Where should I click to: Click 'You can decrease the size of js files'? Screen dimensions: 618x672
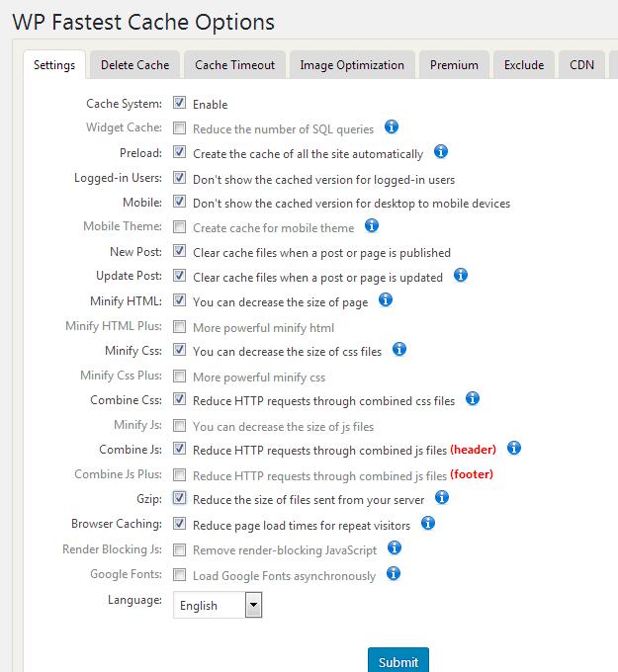click(x=284, y=427)
